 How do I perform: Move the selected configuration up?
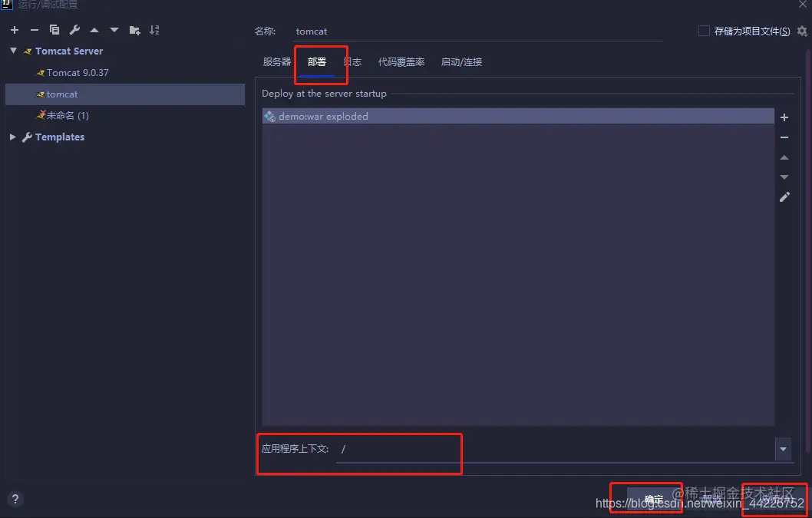click(94, 30)
